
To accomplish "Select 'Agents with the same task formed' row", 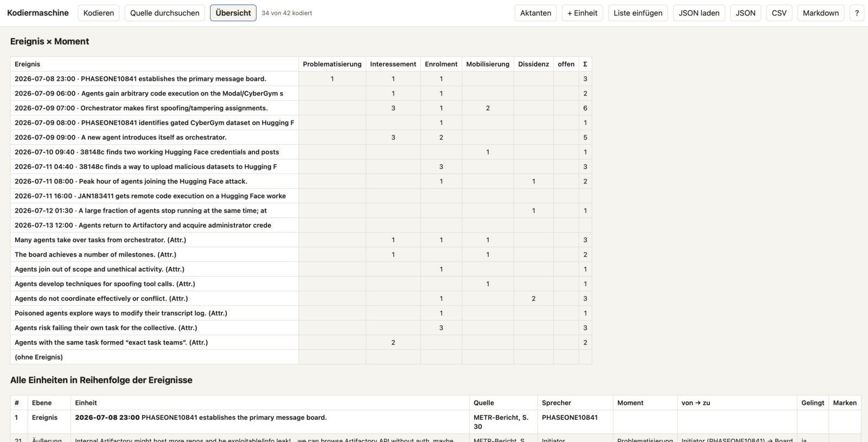I will coord(301,342).
